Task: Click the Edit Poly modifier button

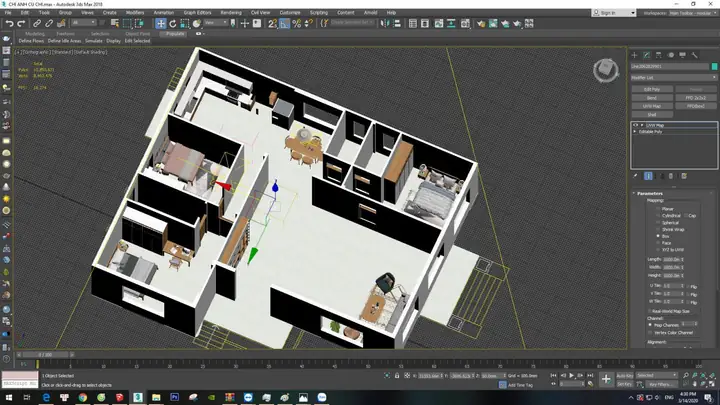Action: 651,90
